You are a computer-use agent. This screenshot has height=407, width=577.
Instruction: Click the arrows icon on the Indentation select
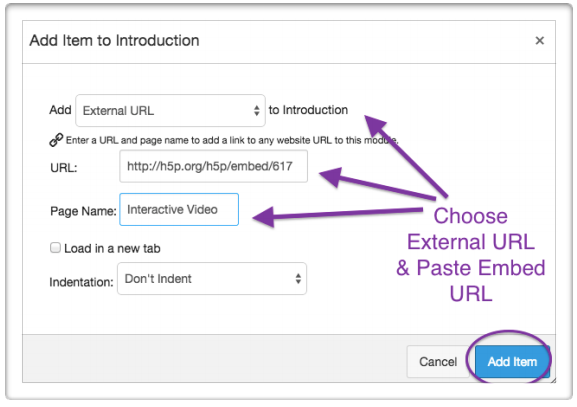[x=298, y=279]
